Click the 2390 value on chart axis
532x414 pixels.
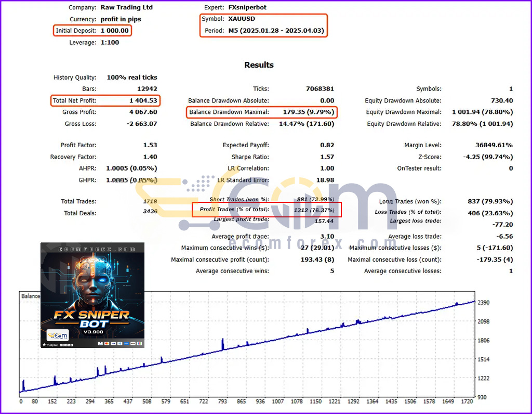[483, 303]
